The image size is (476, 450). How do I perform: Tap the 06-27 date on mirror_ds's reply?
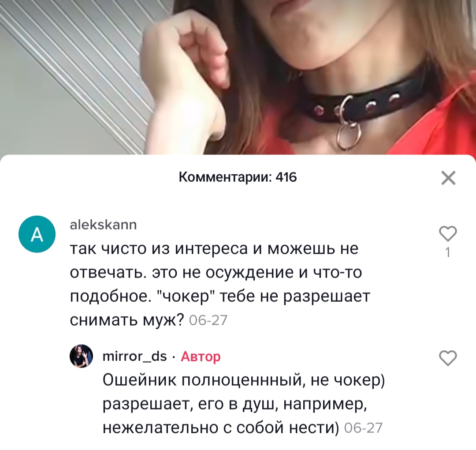[363, 428]
